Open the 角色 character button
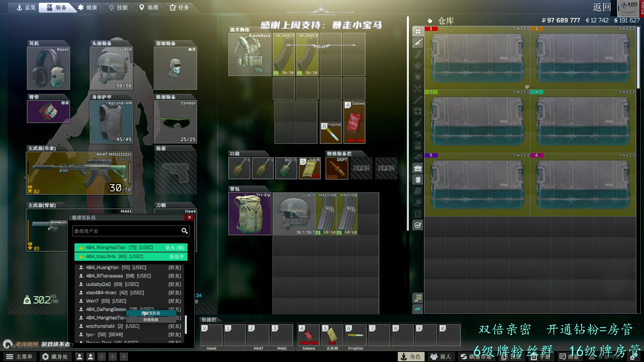Image resolution: width=644 pixels, height=362 pixels. click(x=411, y=357)
